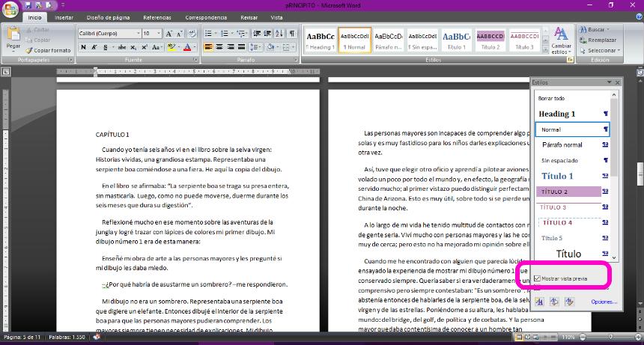644x345 pixels.
Task: Click the Opciones... link in Estilos panel
Action: 604,302
